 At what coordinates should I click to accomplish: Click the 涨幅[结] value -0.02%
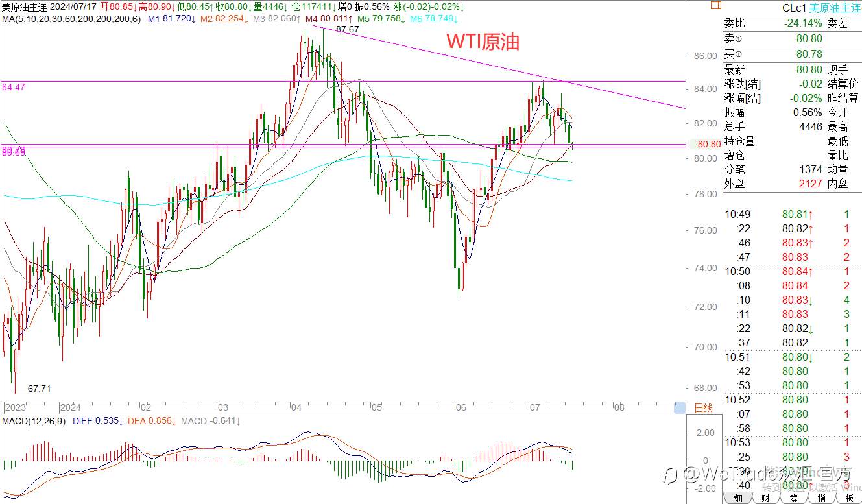coord(806,98)
